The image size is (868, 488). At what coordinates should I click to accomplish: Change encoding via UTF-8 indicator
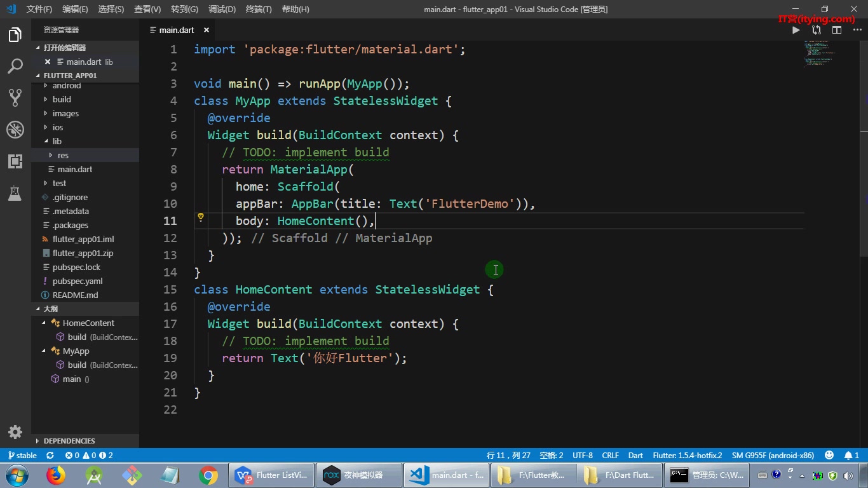point(583,456)
